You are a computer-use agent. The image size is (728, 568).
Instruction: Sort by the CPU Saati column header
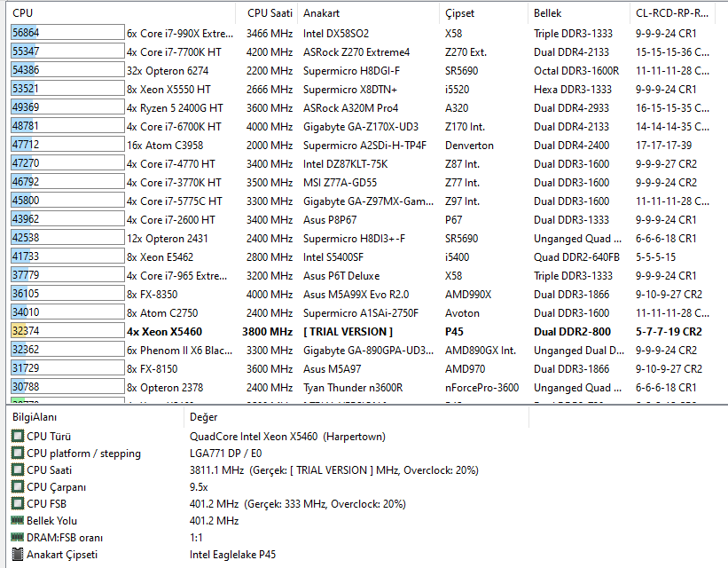pyautogui.click(x=267, y=13)
